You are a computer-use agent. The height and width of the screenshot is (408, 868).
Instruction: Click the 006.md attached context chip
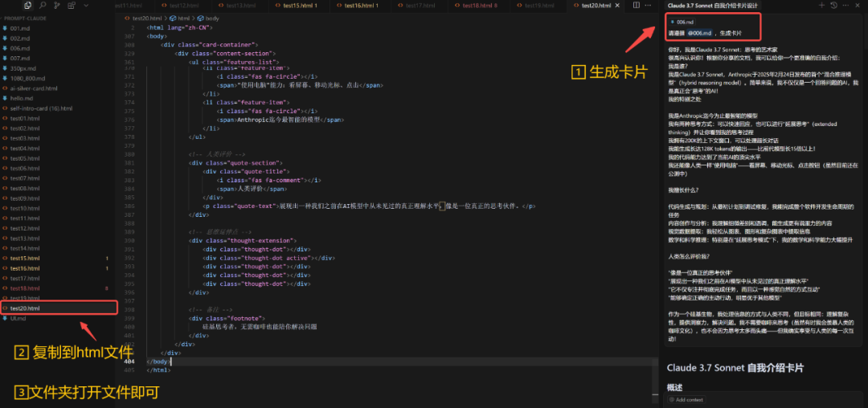pos(682,22)
